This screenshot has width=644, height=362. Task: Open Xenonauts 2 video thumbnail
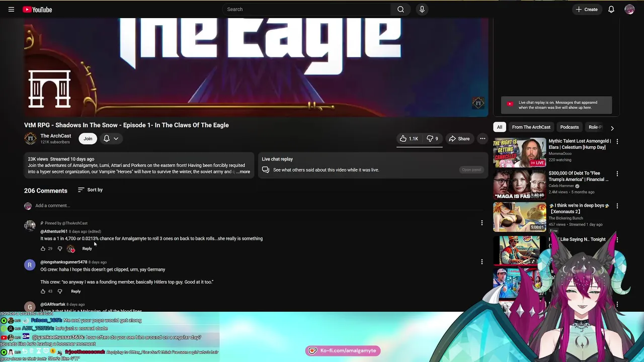520,217
